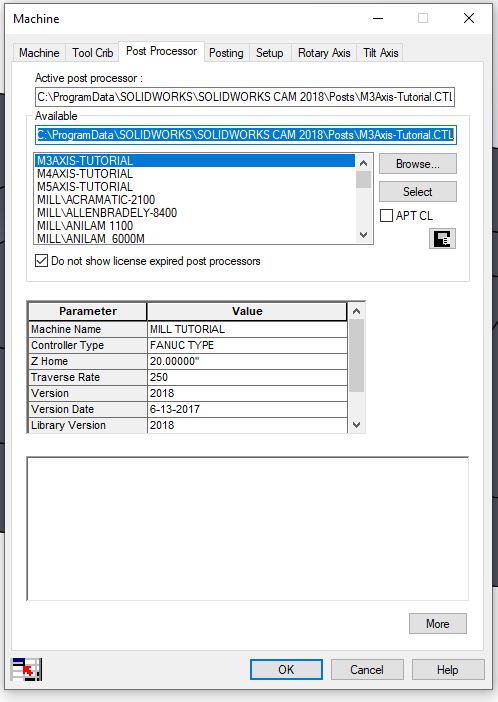Image resolution: width=498 pixels, height=702 pixels.
Task: Click the Cancel button
Action: coord(367,670)
